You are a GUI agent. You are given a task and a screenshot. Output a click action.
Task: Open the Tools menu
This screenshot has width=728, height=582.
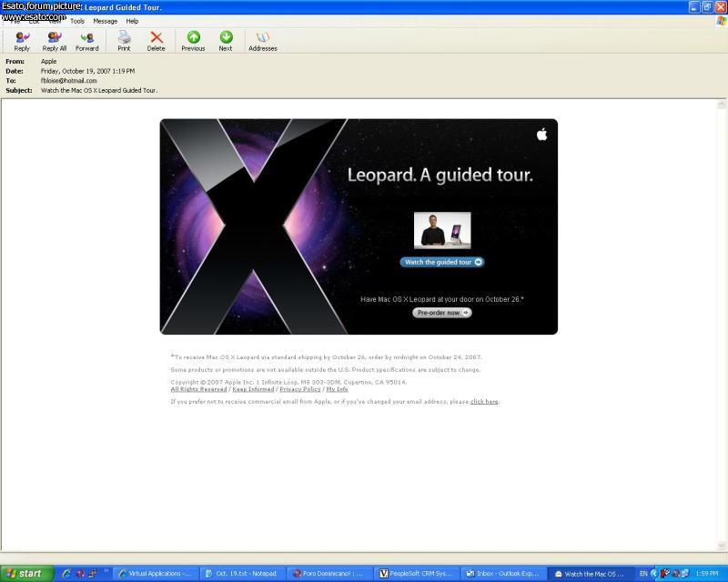(x=77, y=21)
